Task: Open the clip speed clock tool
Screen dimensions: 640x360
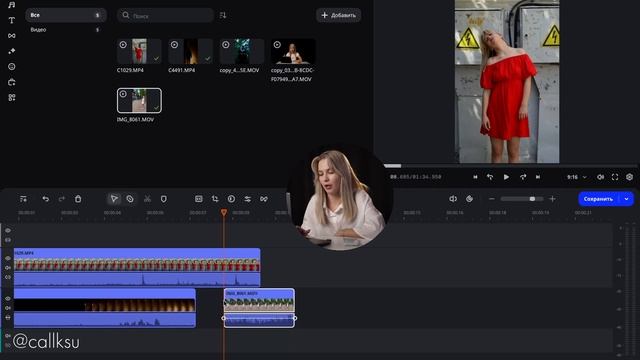Action: [231, 199]
